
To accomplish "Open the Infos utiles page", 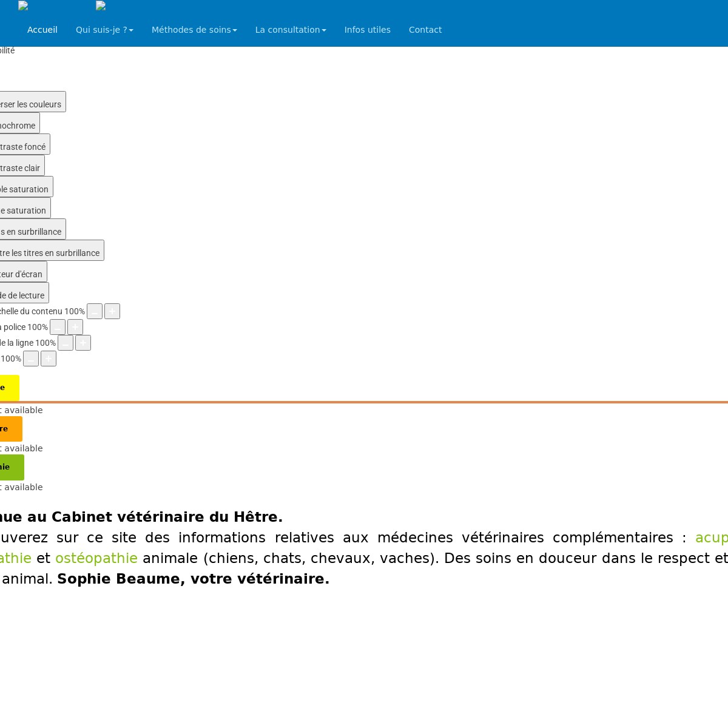I will click(x=368, y=30).
